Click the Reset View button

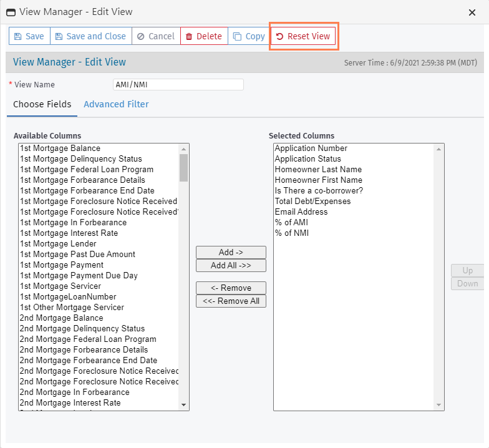303,36
